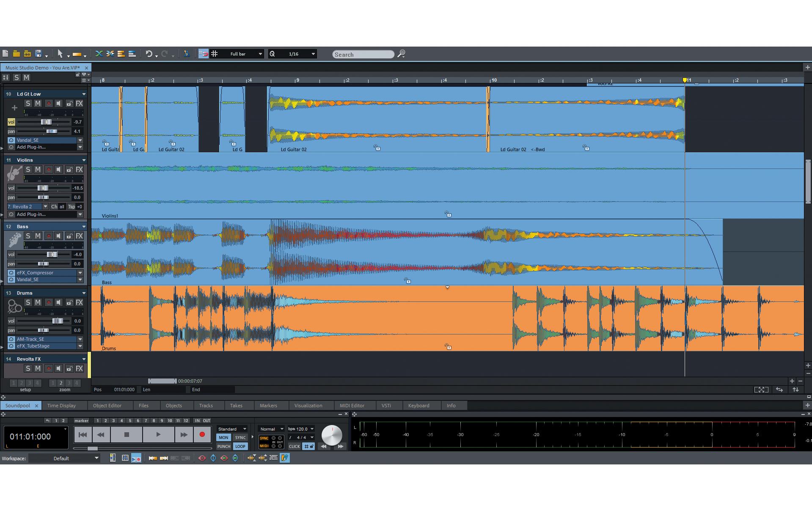Adjust the Violins pan slider
This screenshot has height=511, width=812.
click(x=43, y=197)
